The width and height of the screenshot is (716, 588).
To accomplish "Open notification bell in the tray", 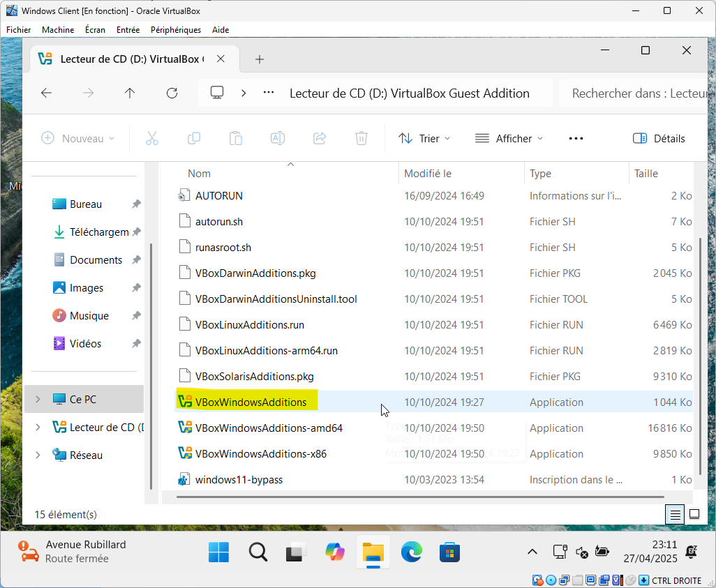I will pyautogui.click(x=692, y=552).
